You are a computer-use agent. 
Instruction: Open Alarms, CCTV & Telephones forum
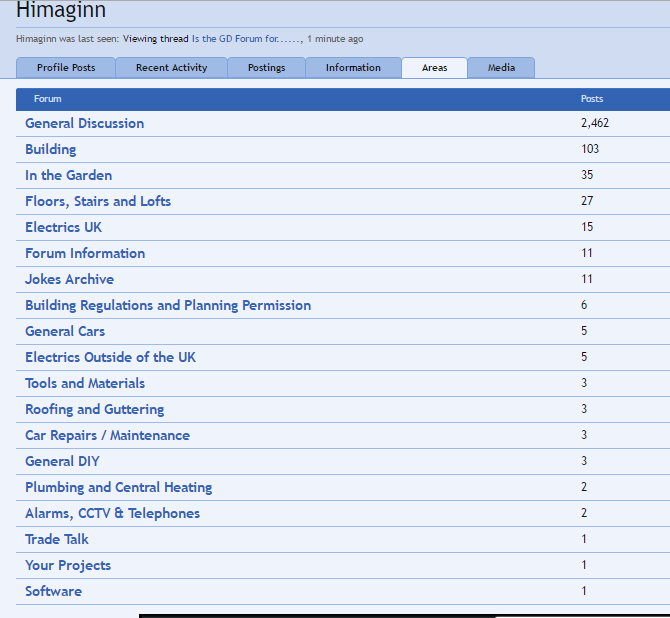112,513
